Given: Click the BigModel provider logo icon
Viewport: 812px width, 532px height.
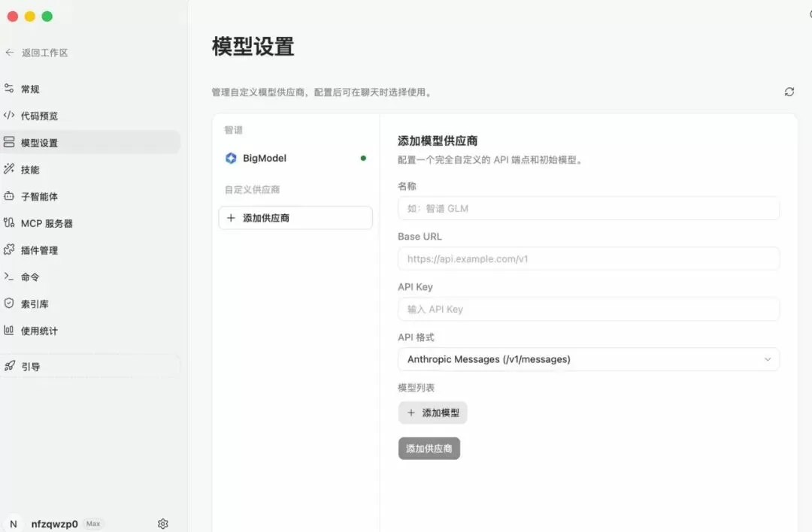Looking at the screenshot, I should (231, 158).
